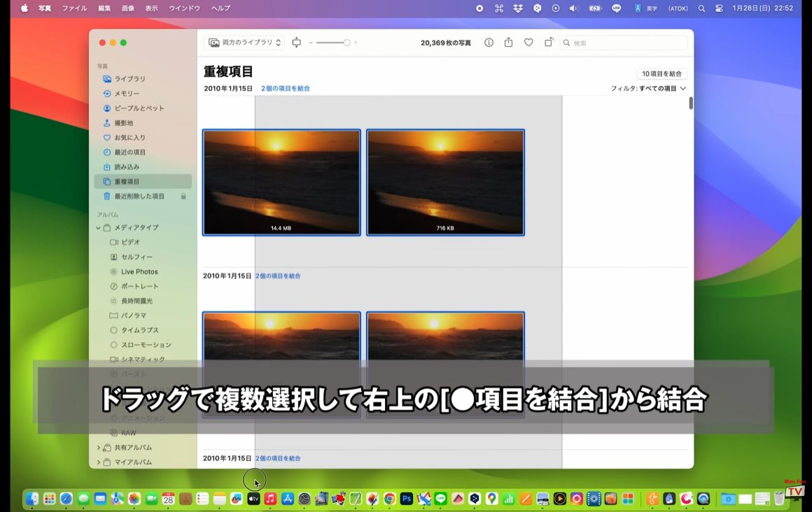Select 重複項目 in the sidebar
812x512 pixels.
click(143, 182)
